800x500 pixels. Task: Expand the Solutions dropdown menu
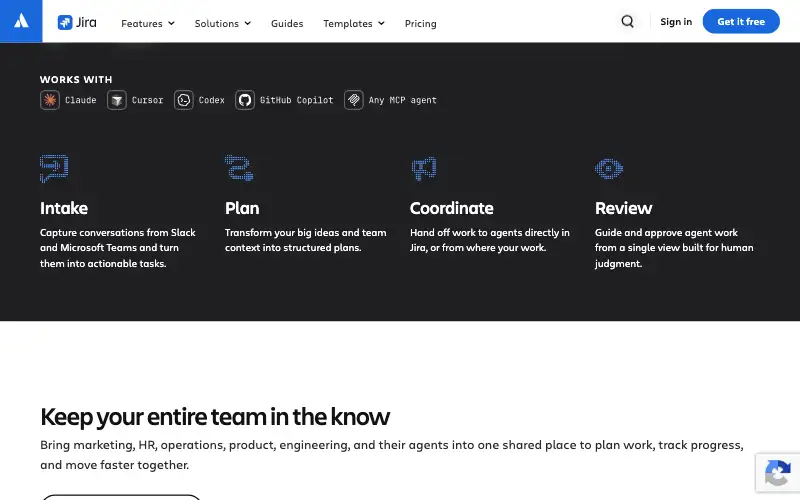[x=222, y=23]
